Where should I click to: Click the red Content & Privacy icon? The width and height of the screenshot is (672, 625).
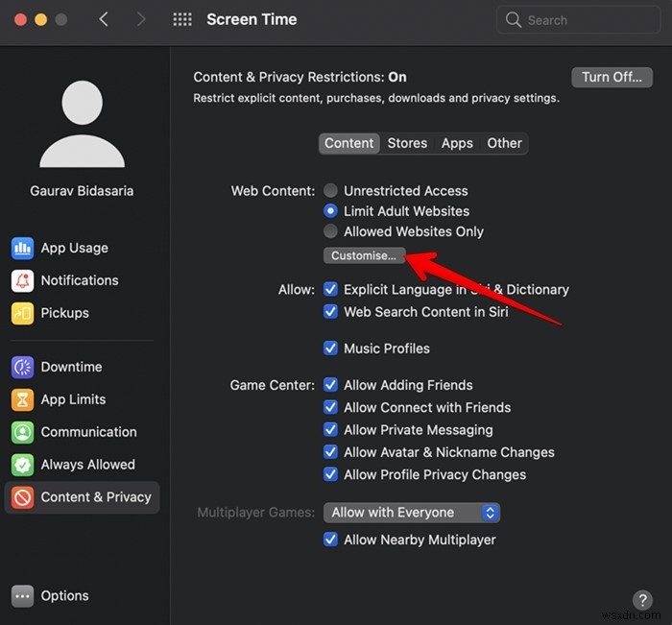pyautogui.click(x=22, y=497)
